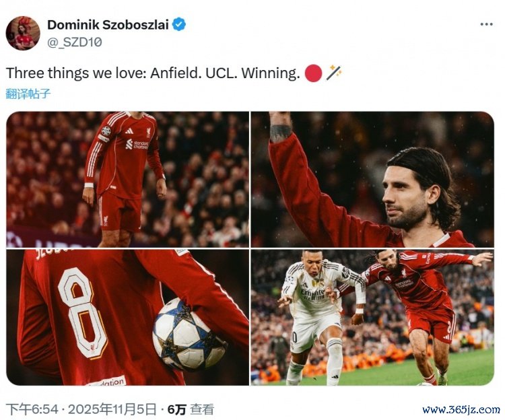Click the white-kit player in match photo
Image resolution: width=505 pixels, height=420 pixels.
pyautogui.click(x=319, y=317)
